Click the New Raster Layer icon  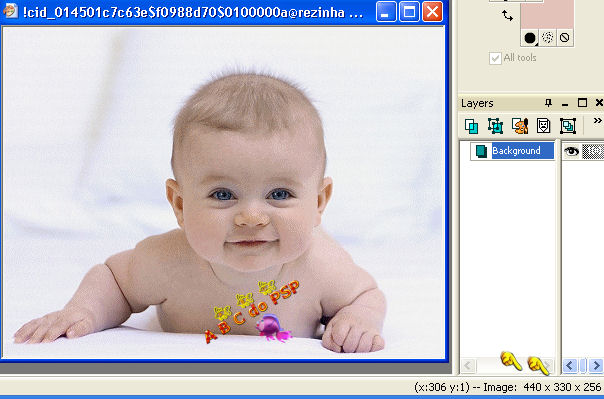pyautogui.click(x=471, y=126)
